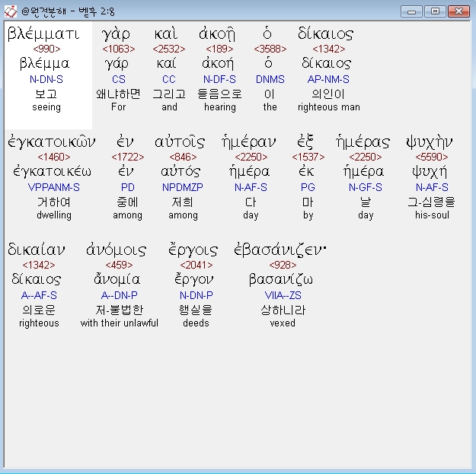Viewport: 476px width, 474px height.
Task: Click Strong's number <1063>
Action: point(119,49)
